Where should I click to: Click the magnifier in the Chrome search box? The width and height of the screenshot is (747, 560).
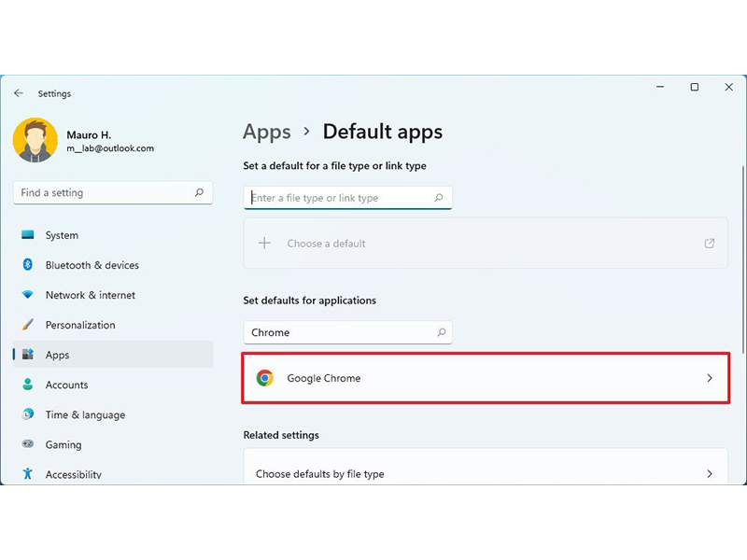click(x=442, y=332)
